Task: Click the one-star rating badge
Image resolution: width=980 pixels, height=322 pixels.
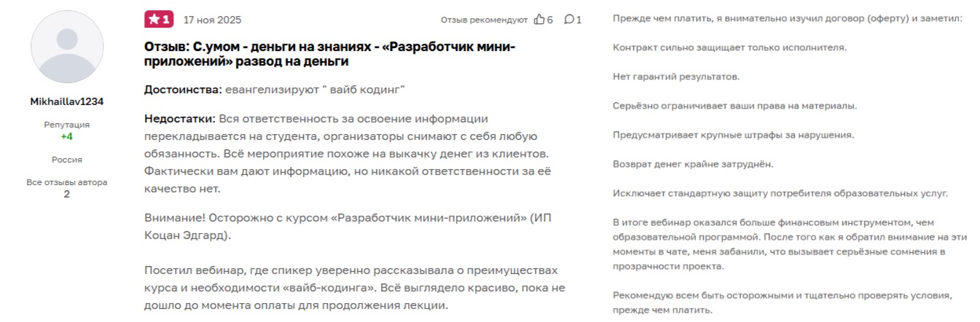Action: click(159, 20)
